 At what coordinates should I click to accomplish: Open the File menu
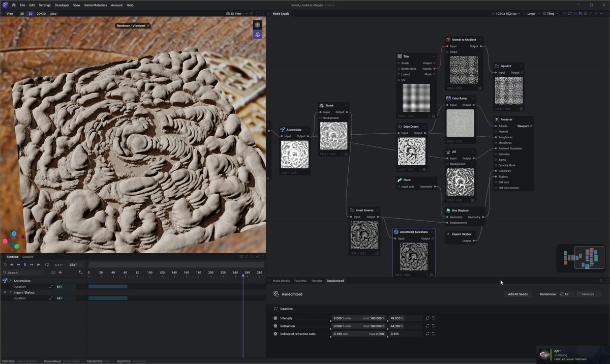[x=22, y=5]
